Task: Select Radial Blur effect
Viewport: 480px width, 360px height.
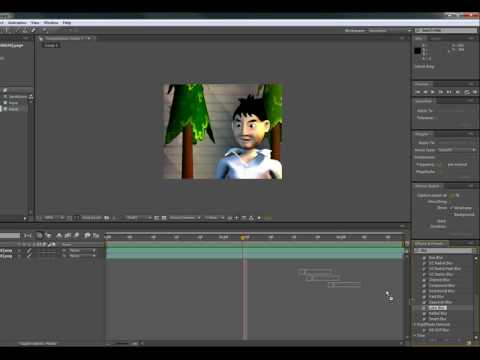Action: click(437, 314)
